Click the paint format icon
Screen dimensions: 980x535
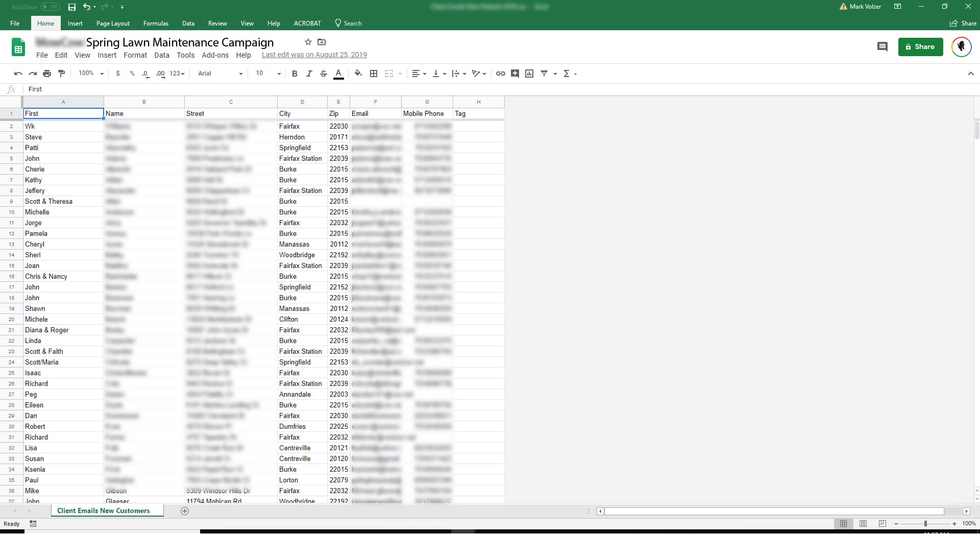click(62, 74)
